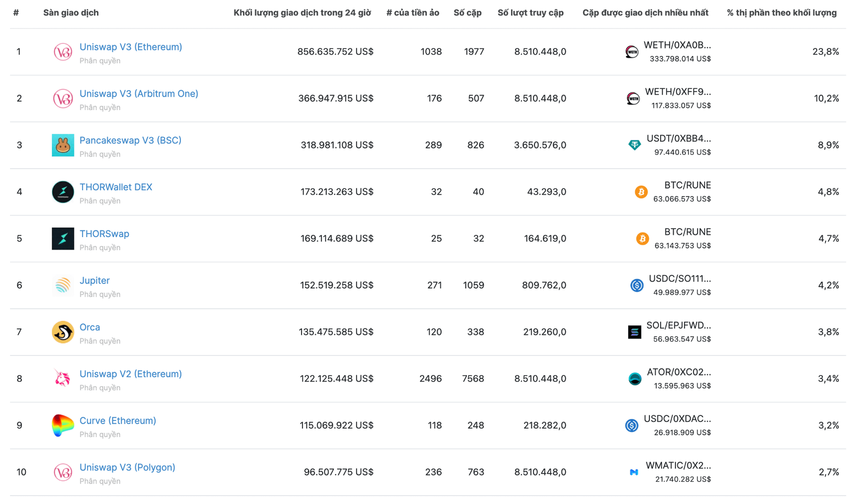
Task: Open the THORSwap exchange link
Action: click(104, 234)
